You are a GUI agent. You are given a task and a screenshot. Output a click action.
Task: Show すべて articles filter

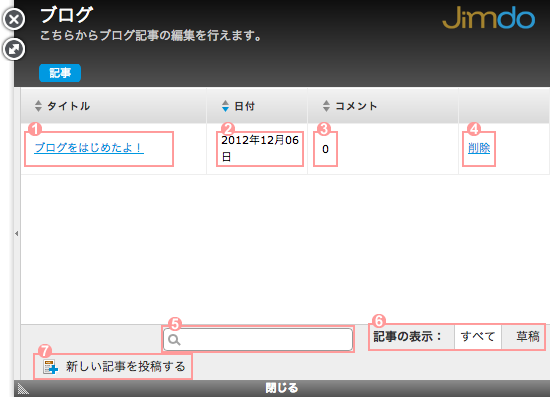pos(478,337)
